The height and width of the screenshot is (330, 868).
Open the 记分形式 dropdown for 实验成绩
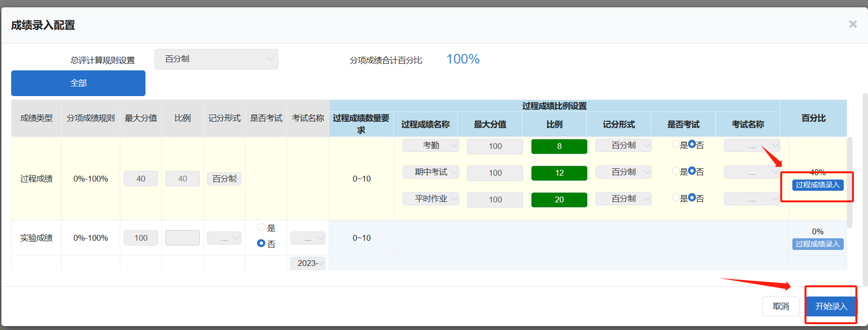(224, 238)
